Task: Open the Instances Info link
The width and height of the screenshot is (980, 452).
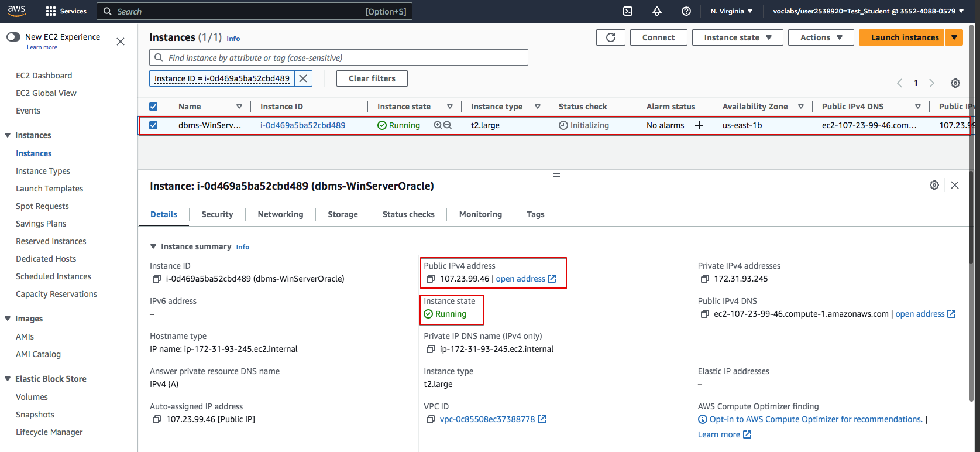Action: pyautogui.click(x=233, y=39)
